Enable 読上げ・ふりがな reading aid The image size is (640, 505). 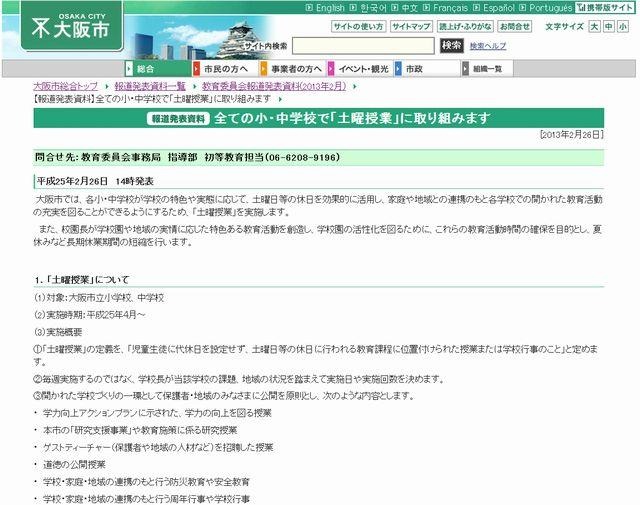pyautogui.click(x=466, y=27)
